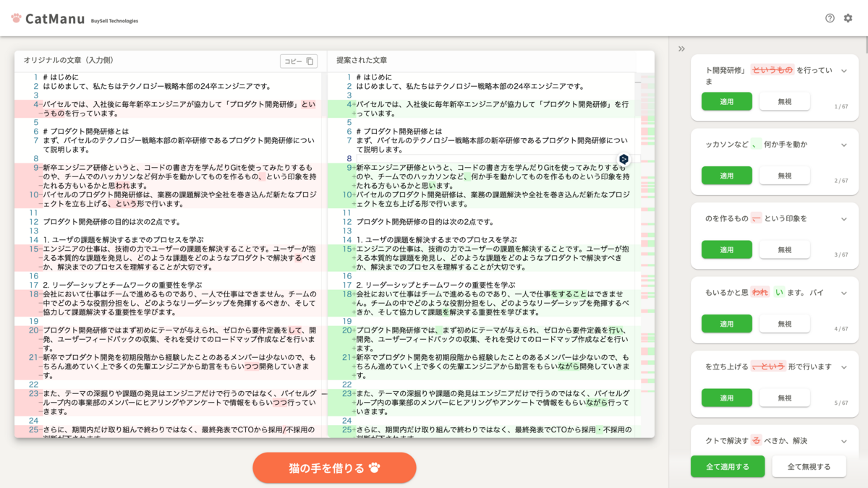The image size is (868, 488).
Task: Apply suggestion 3 / 67 with 適用
Action: (727, 249)
